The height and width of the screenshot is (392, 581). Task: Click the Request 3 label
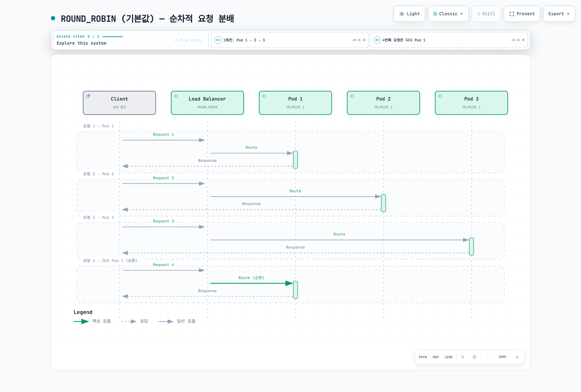163,221
